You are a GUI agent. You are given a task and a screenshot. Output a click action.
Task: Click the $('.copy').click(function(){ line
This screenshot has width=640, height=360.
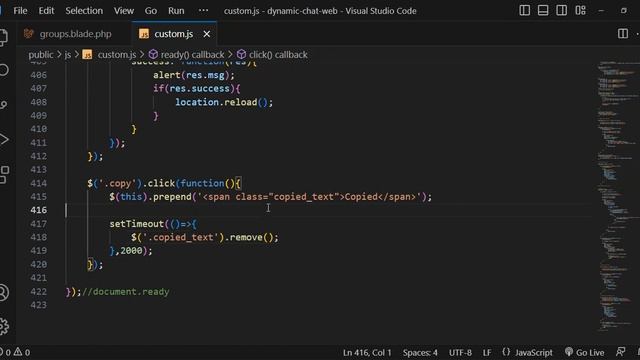click(164, 183)
